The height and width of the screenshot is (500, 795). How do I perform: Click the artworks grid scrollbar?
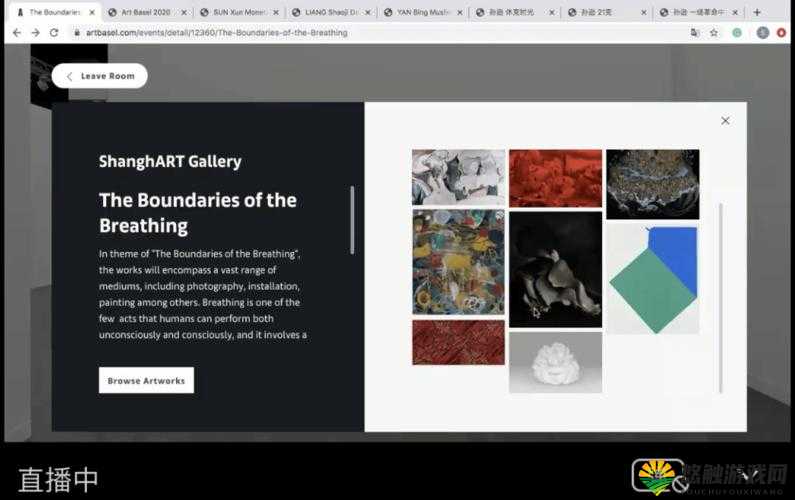point(720,297)
